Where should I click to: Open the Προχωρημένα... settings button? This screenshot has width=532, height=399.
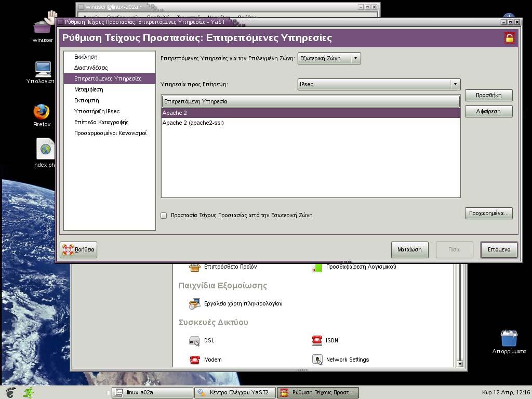click(488, 213)
